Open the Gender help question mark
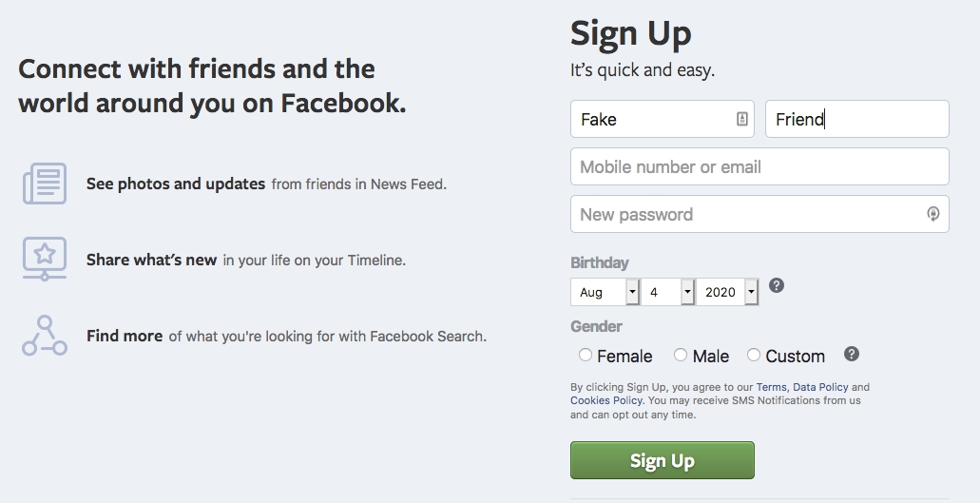 [x=852, y=355]
